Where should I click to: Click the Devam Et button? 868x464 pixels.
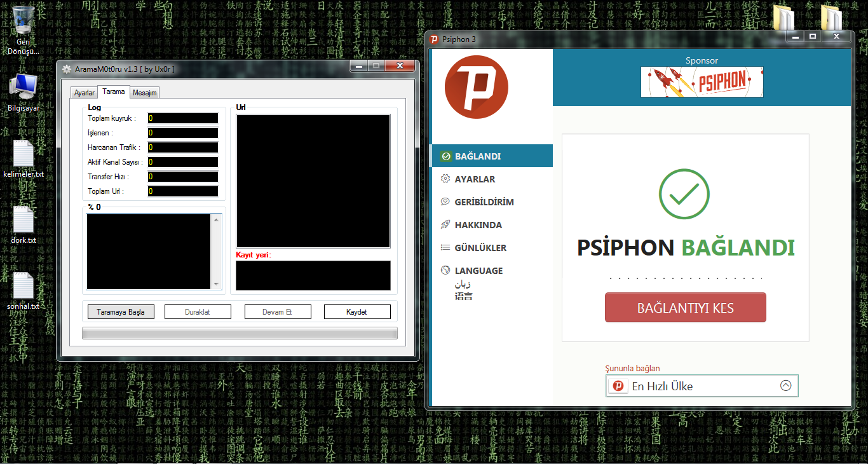point(278,312)
